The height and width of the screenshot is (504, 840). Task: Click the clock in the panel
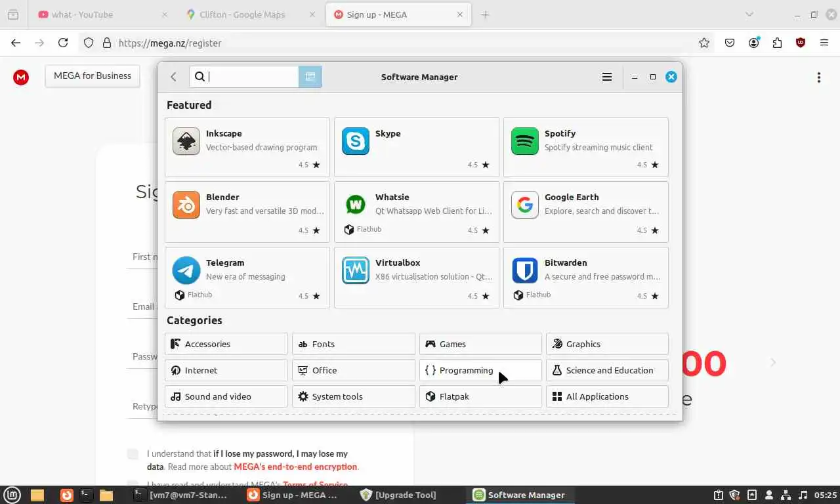pyautogui.click(x=826, y=495)
